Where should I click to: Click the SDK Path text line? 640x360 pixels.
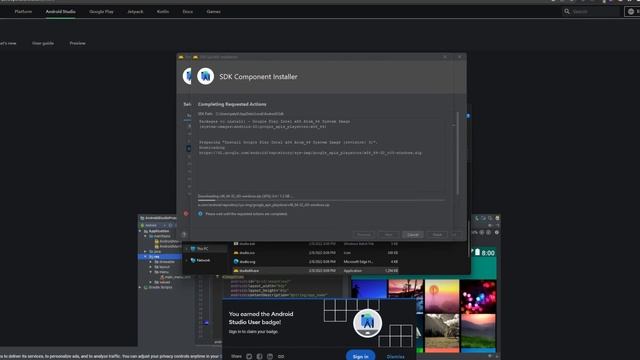(x=241, y=114)
